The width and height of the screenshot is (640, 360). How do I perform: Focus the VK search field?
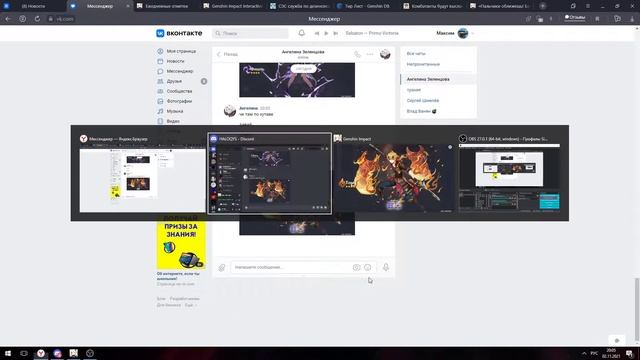tap(250, 33)
